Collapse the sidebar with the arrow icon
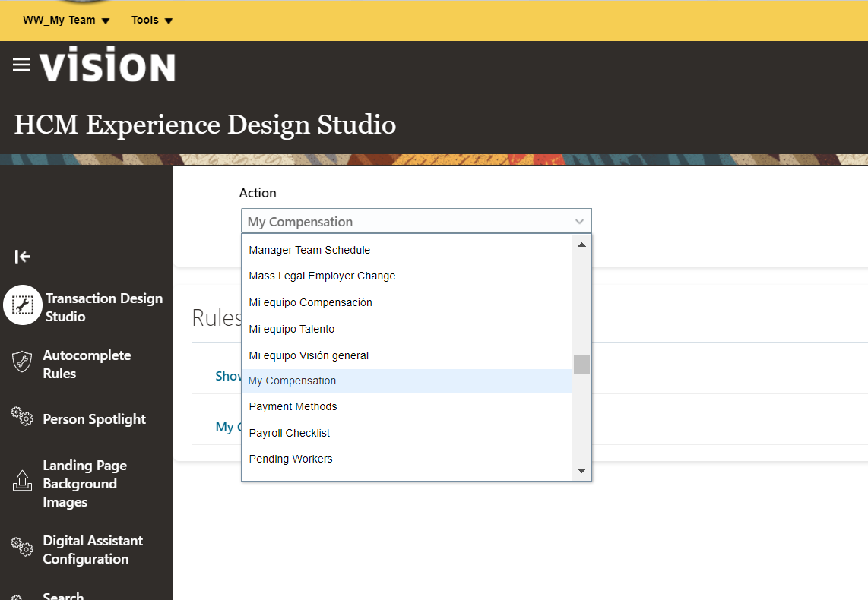The image size is (868, 600). pos(22,257)
